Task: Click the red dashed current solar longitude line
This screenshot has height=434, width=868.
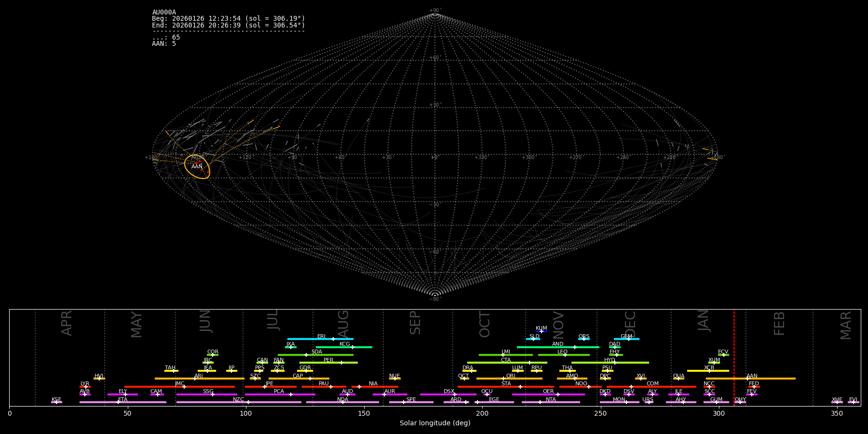Action: (x=734, y=357)
